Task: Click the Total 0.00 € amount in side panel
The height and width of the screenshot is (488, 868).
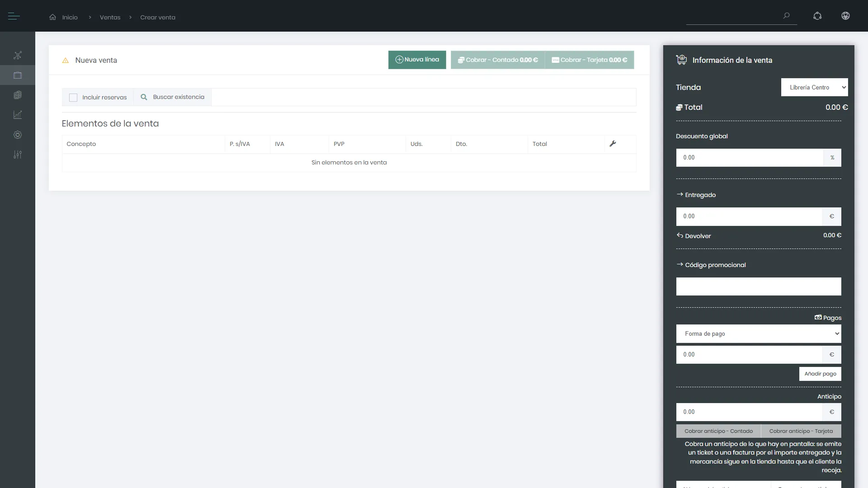Action: tap(836, 108)
